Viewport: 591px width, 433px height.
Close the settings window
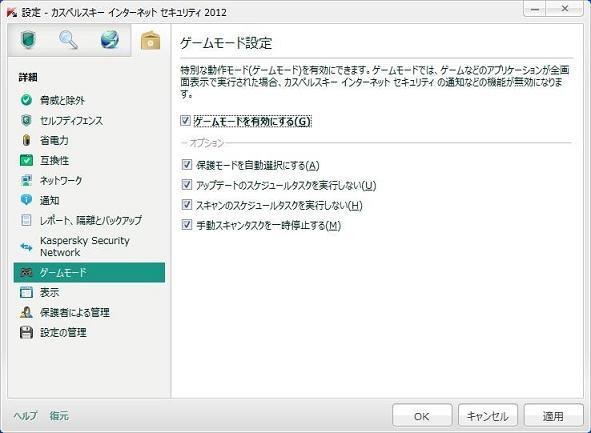pos(565,9)
